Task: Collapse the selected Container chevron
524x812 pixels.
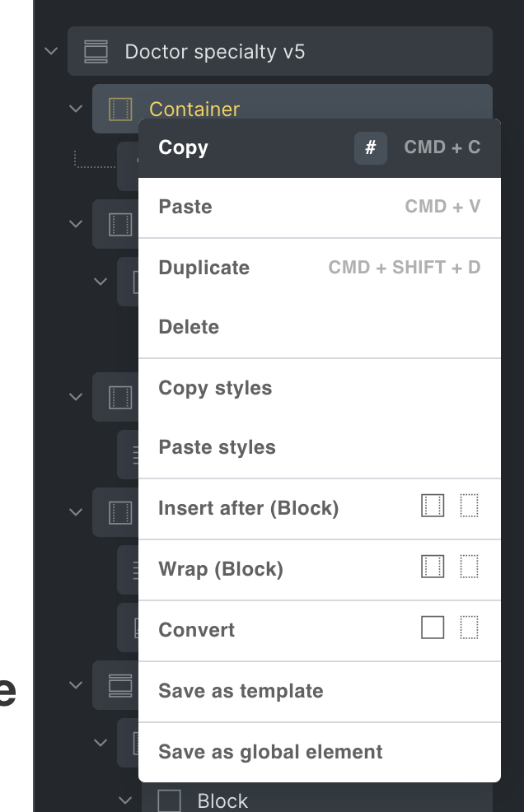Action: click(x=76, y=109)
